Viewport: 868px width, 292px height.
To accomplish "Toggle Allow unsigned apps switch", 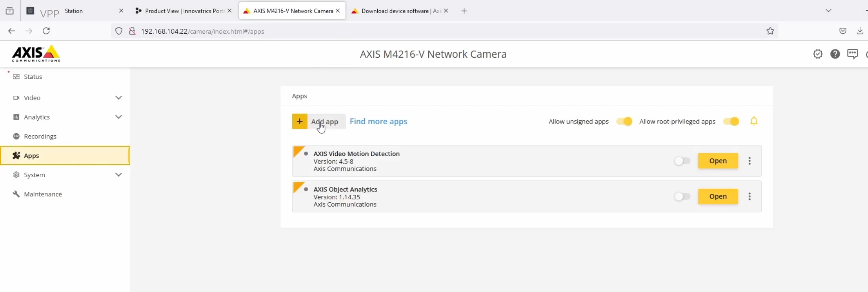I will [624, 121].
